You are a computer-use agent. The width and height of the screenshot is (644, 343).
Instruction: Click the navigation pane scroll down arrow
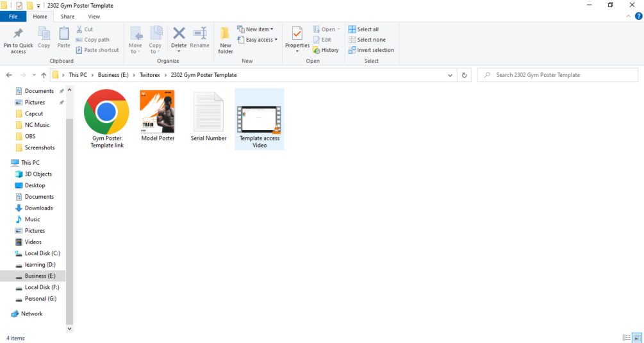69,329
